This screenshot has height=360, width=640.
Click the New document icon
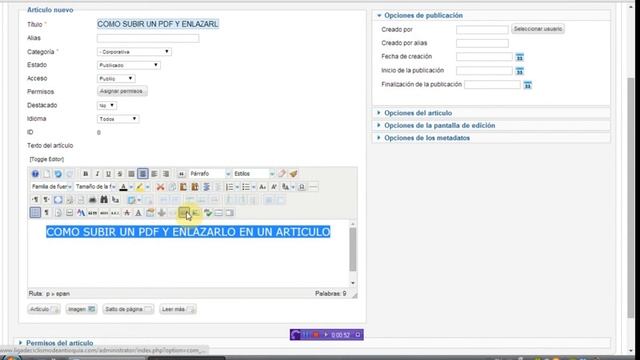tap(47, 174)
